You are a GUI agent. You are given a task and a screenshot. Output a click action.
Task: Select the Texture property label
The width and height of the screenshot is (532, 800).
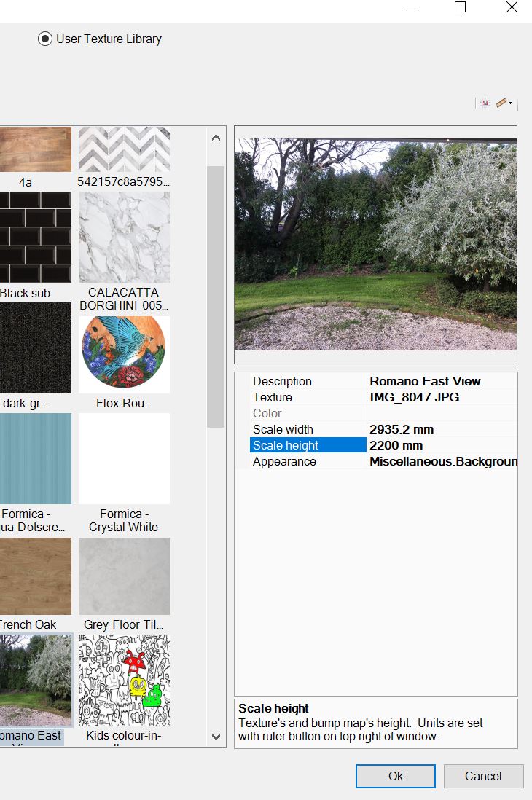point(272,397)
